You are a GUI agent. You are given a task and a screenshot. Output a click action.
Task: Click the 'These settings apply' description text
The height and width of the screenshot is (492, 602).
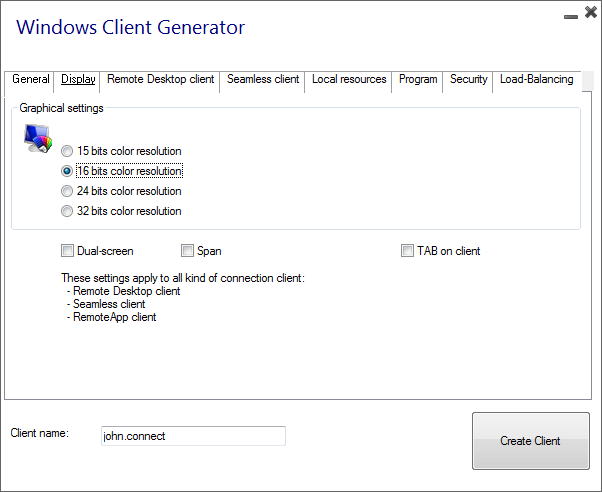click(x=183, y=278)
